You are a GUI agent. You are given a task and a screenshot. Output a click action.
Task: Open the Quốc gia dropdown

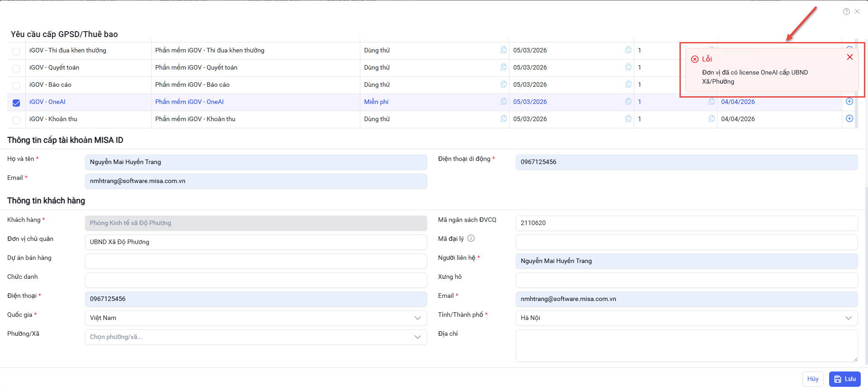tap(255, 318)
